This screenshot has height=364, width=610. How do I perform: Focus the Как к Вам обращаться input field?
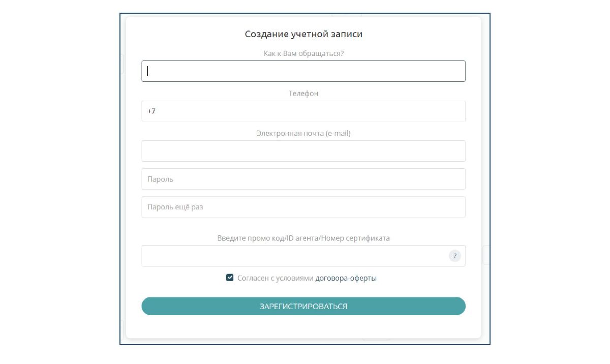click(303, 71)
